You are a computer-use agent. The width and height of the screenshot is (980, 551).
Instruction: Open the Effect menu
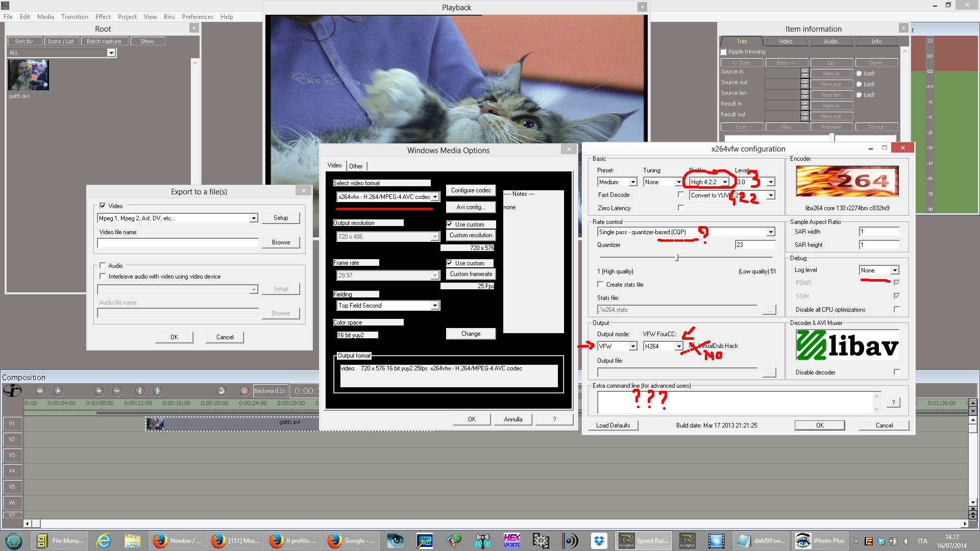pos(103,17)
